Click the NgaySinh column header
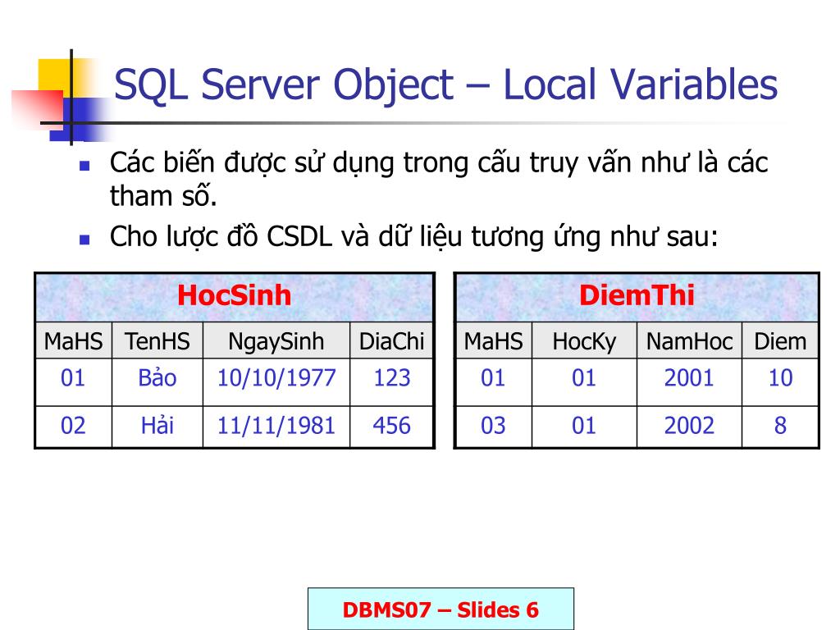Screen dimensions: 840x630 click(276, 340)
